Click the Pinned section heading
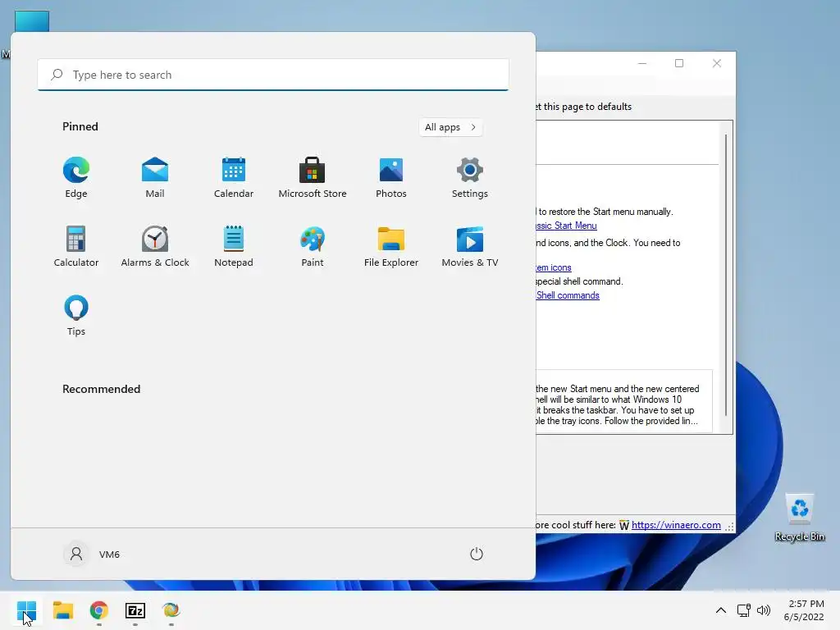 (x=80, y=126)
